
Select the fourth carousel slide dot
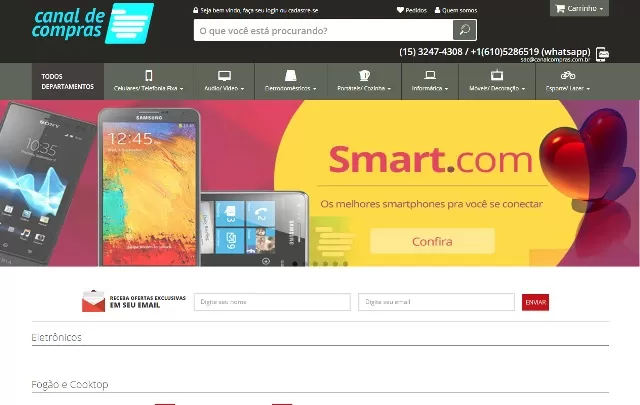pos(325,264)
